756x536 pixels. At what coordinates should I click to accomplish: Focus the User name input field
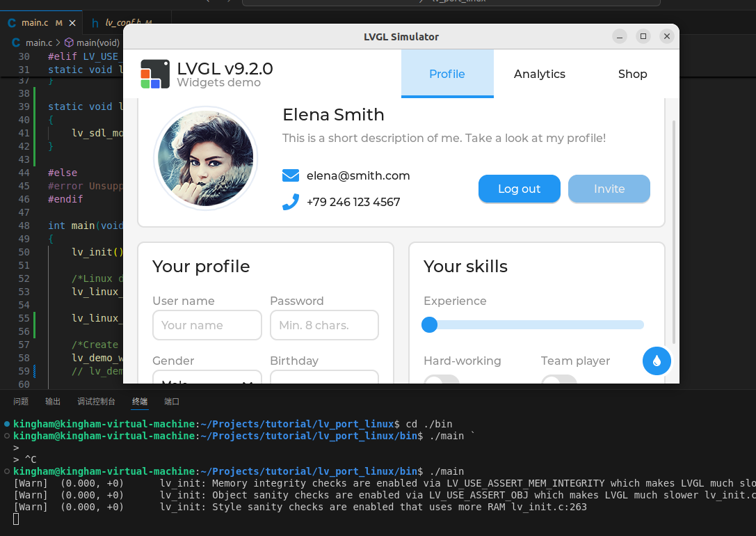click(207, 325)
